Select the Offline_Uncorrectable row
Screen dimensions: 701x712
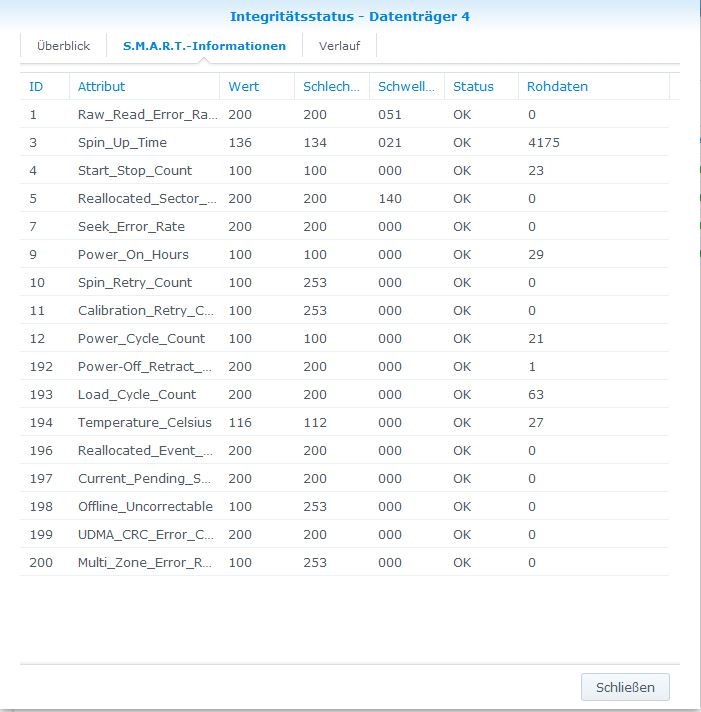(145, 507)
